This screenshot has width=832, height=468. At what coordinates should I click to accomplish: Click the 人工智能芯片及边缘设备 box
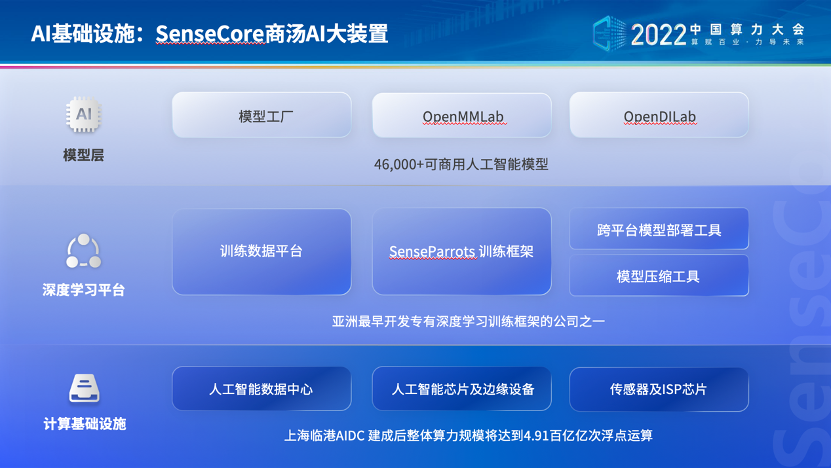[462, 389]
